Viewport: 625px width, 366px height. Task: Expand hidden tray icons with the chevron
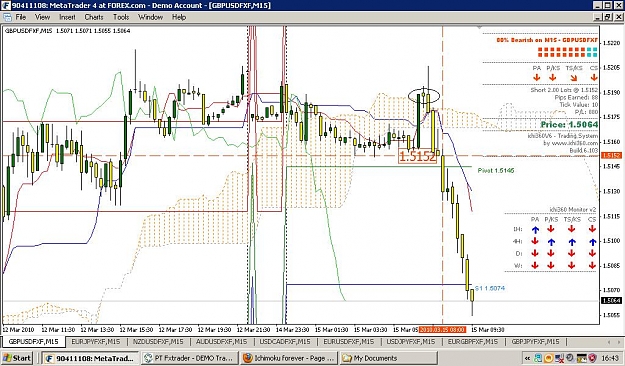[527, 358]
